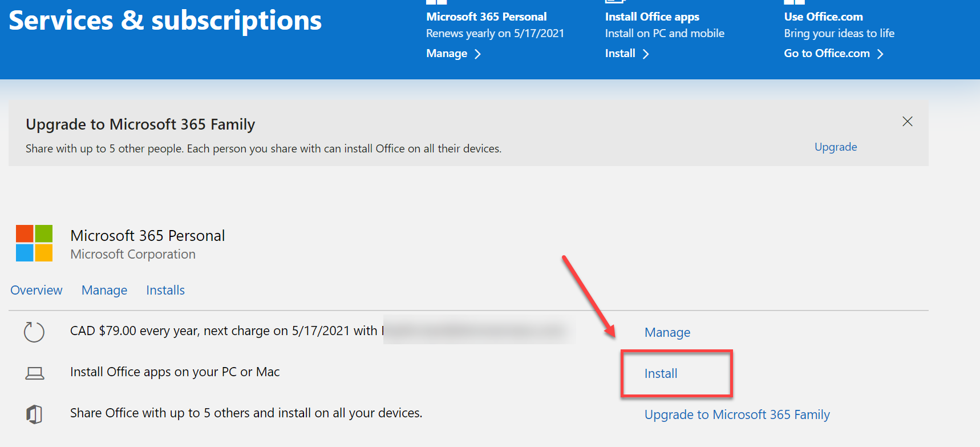
Task: Click the banner description about sharing with 5 people
Action: [264, 148]
